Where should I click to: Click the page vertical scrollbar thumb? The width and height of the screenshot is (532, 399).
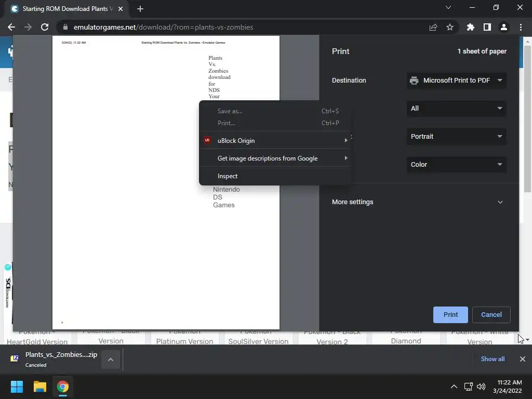[527, 119]
